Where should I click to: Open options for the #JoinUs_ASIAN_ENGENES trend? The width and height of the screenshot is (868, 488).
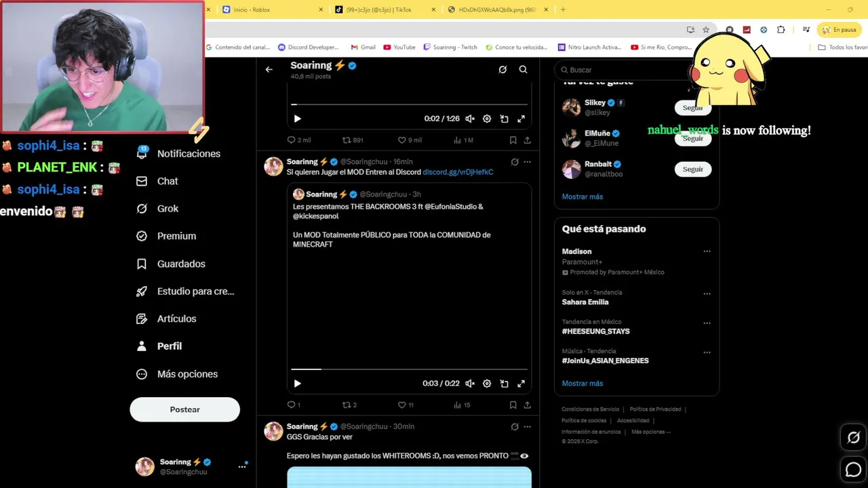click(707, 352)
